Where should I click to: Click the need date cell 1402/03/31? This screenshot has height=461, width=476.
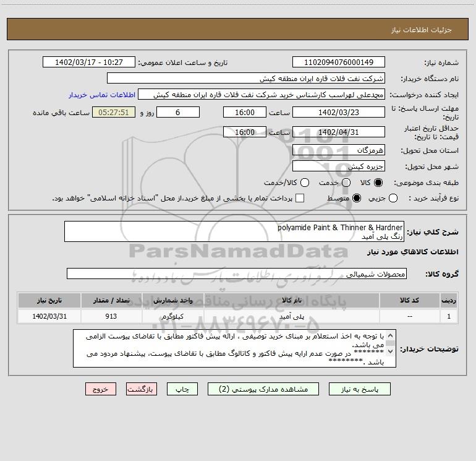click(x=49, y=316)
